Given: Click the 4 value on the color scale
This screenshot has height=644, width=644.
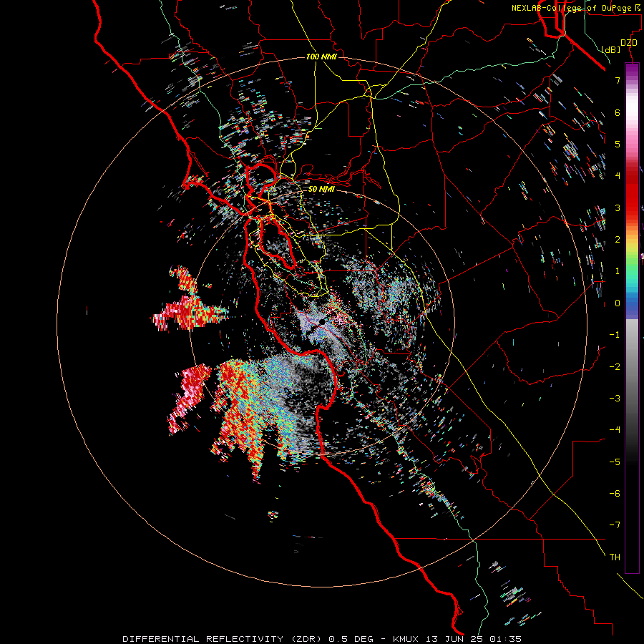Looking at the screenshot, I should pos(618,176).
